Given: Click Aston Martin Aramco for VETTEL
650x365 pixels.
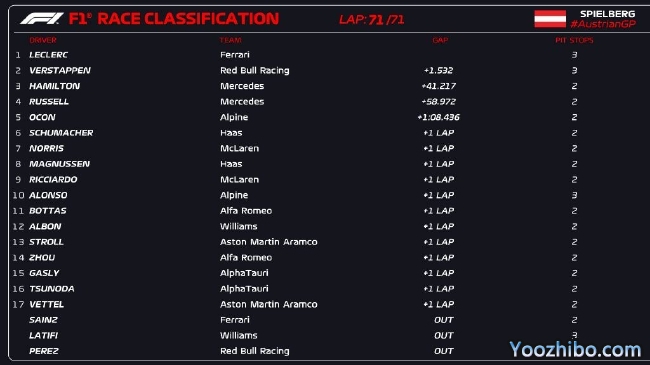Looking at the screenshot, I should click(x=269, y=304).
